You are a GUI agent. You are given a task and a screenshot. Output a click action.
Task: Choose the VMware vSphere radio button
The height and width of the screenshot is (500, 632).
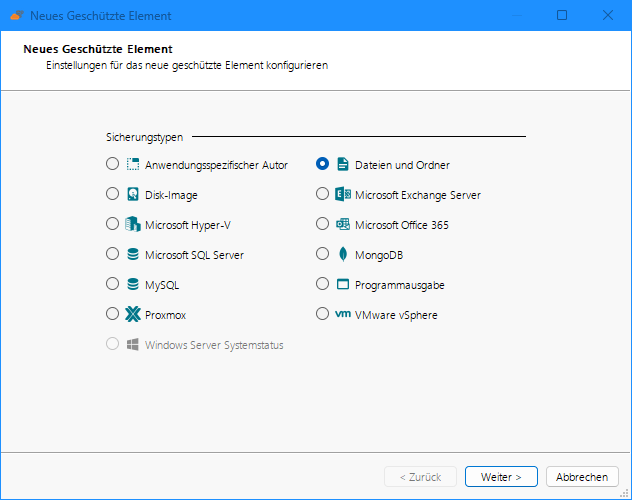coord(322,313)
